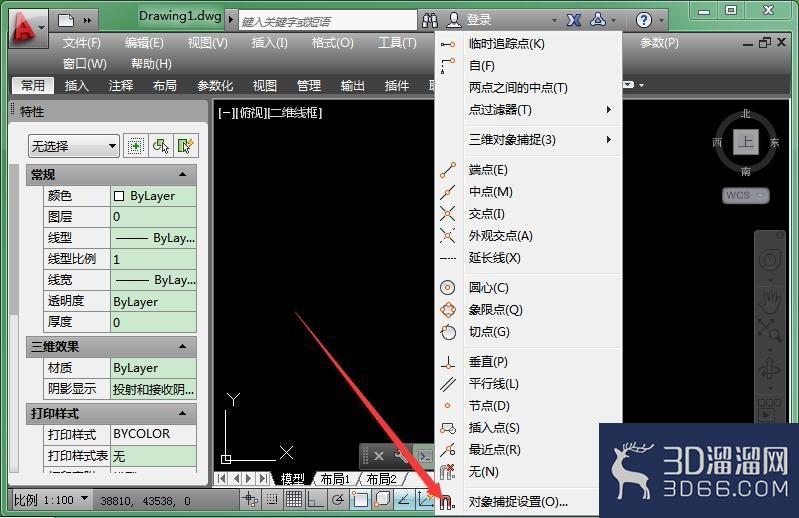Collapse the 三维效果 section
The image size is (799, 518).
[182, 347]
